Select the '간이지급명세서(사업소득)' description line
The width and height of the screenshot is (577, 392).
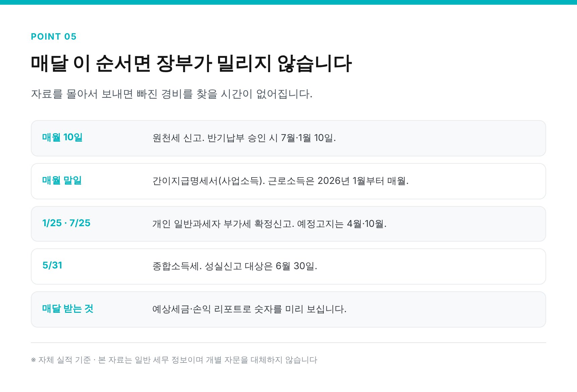pos(280,181)
